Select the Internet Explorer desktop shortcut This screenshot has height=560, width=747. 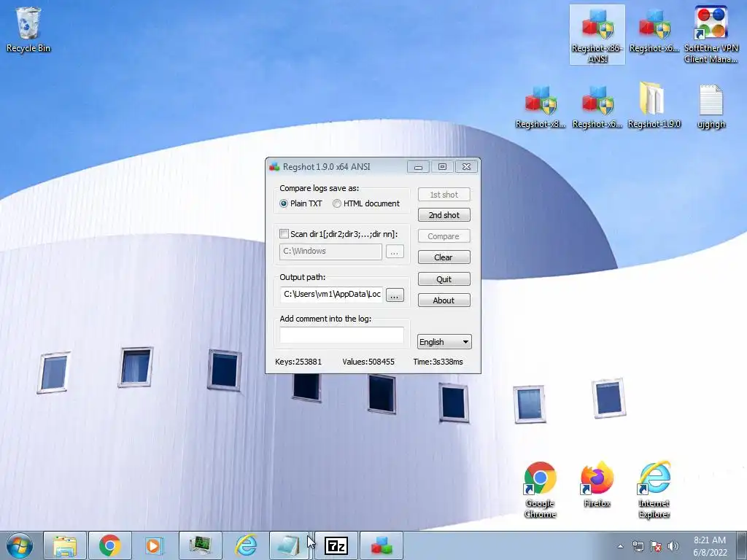click(654, 489)
